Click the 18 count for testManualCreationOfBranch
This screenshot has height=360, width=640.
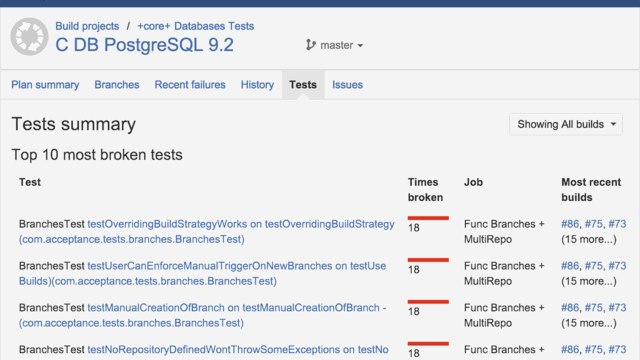pos(414,311)
